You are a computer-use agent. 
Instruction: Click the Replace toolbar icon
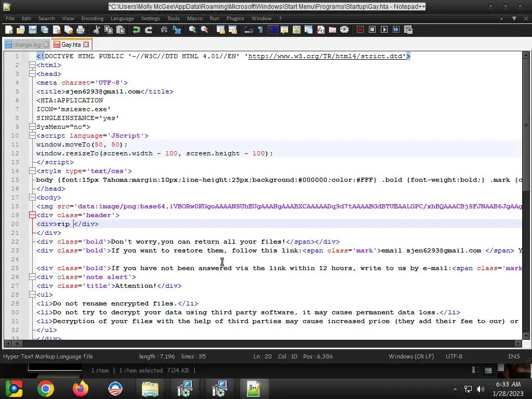point(177,30)
